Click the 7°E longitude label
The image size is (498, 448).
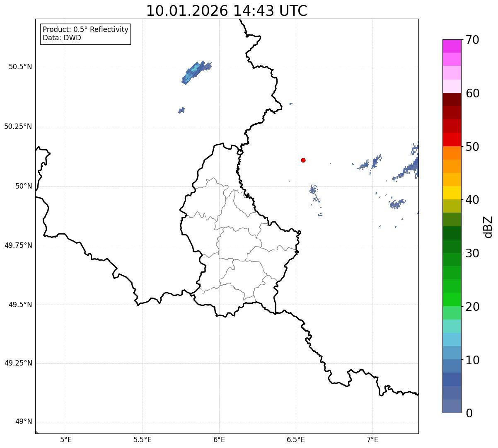[x=372, y=440]
